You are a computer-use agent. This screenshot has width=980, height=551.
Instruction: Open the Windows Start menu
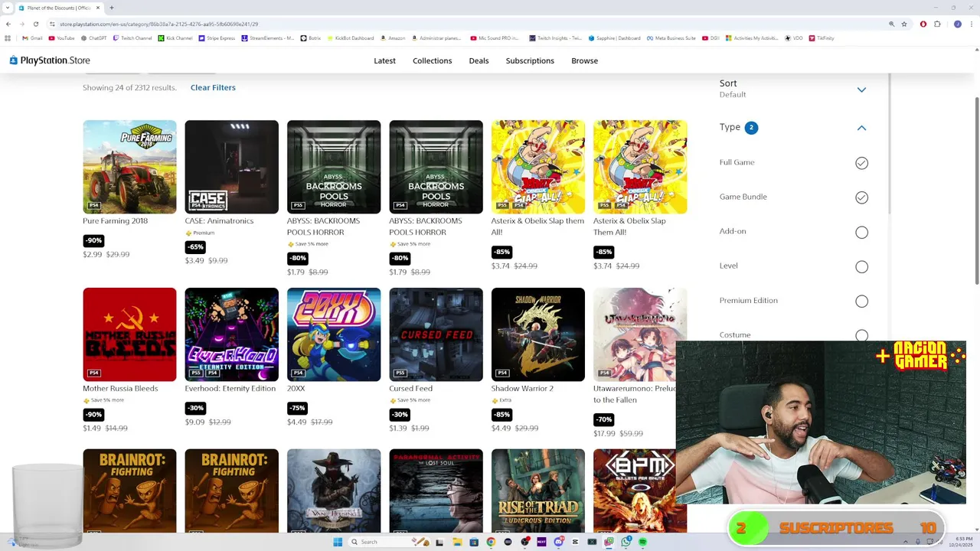coord(338,542)
